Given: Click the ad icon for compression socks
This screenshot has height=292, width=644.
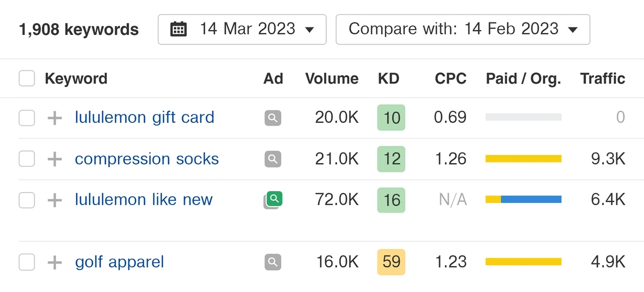Looking at the screenshot, I should 273,159.
